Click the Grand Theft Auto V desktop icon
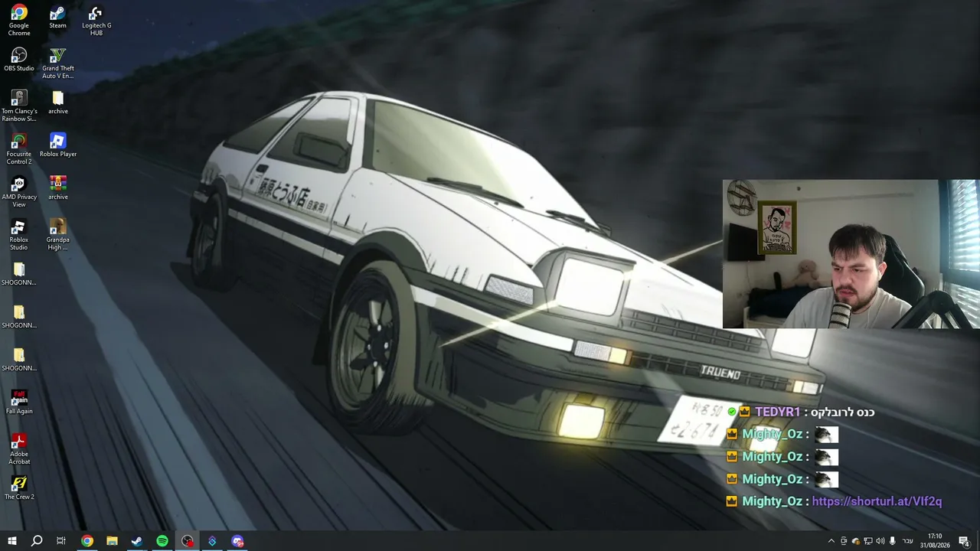 tap(57, 64)
